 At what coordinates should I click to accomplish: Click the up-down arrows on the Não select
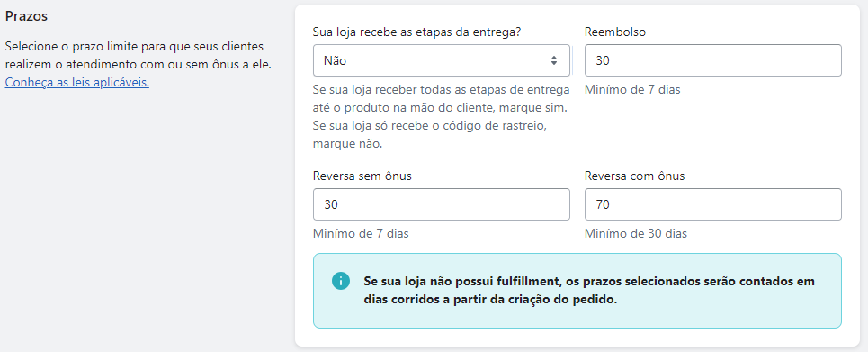(553, 60)
